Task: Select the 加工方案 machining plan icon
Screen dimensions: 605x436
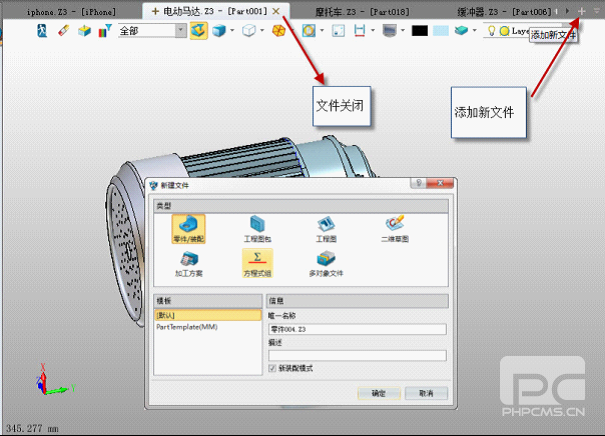Action: click(181, 261)
